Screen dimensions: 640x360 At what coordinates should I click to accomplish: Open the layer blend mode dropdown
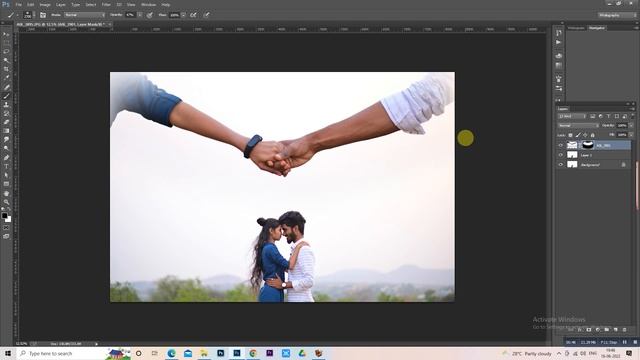coord(578,126)
